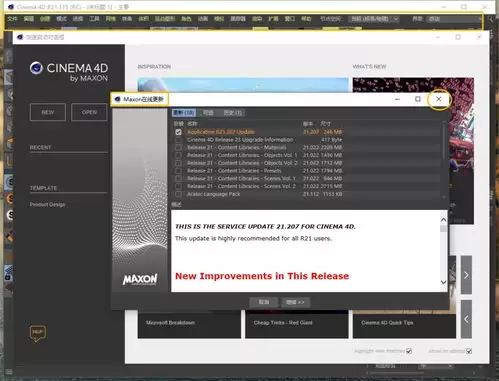Select Cinema 4D Release 21 Upgrade Information row
Image resolution: width=499 pixels, height=381 pixels.
[240, 140]
